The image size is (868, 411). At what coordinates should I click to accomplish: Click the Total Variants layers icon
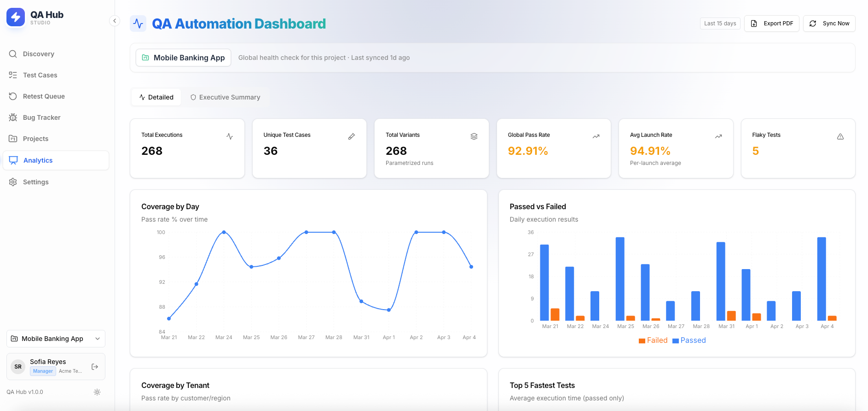pyautogui.click(x=474, y=136)
